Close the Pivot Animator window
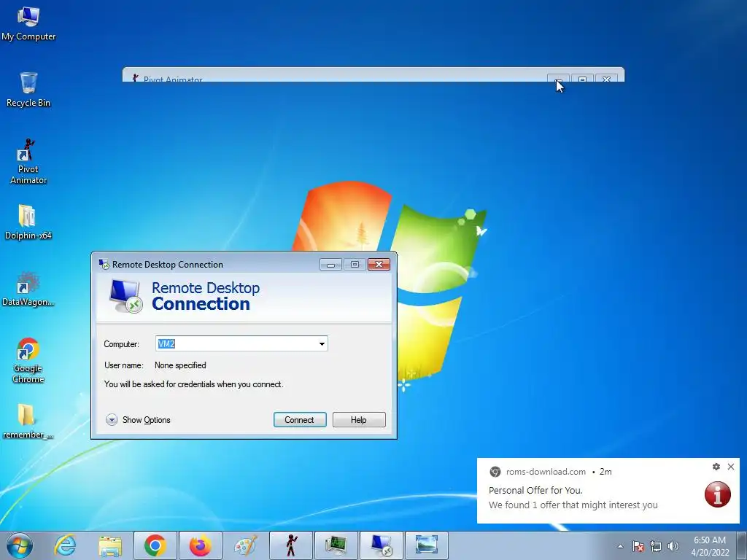 pyautogui.click(x=606, y=79)
